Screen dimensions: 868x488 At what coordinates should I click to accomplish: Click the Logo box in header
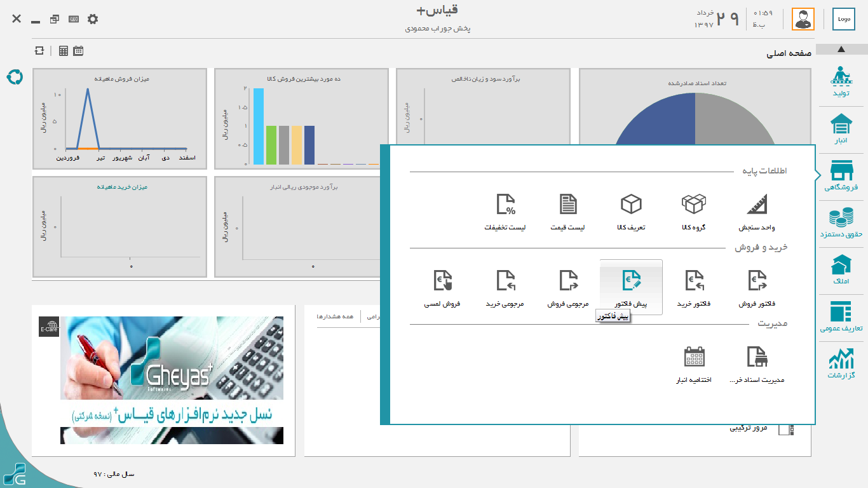pos(844,19)
